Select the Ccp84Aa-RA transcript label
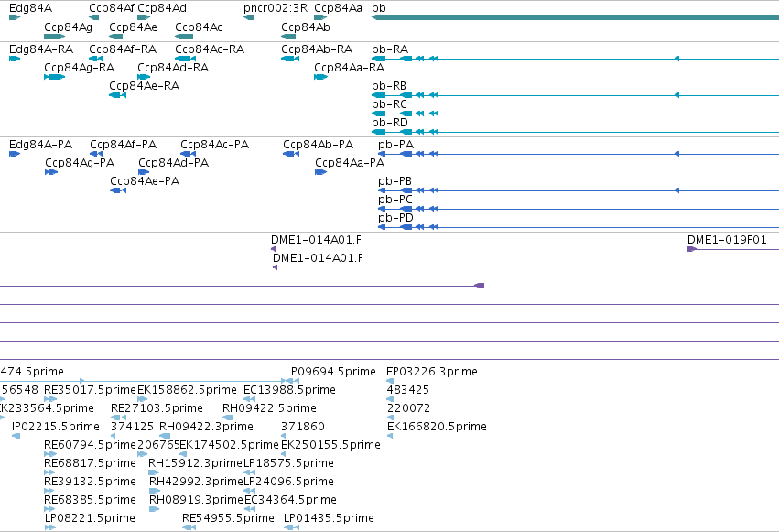Image resolution: width=779 pixels, height=532 pixels. point(350,68)
